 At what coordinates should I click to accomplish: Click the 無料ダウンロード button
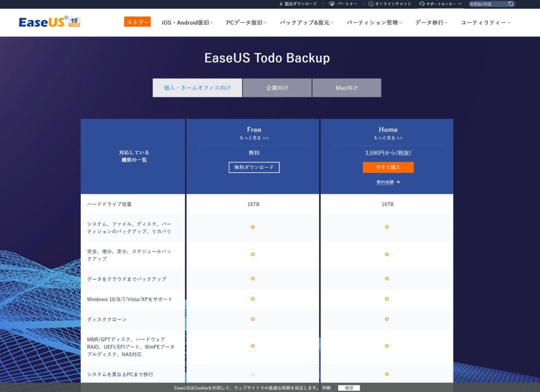(254, 167)
